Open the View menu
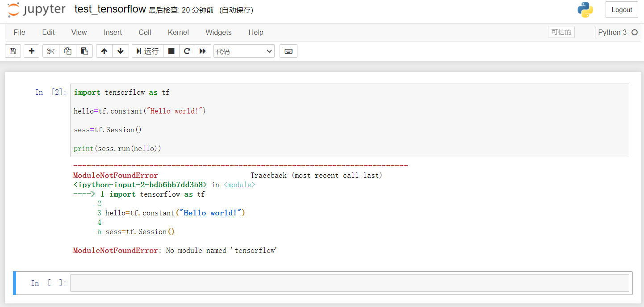 pyautogui.click(x=79, y=32)
